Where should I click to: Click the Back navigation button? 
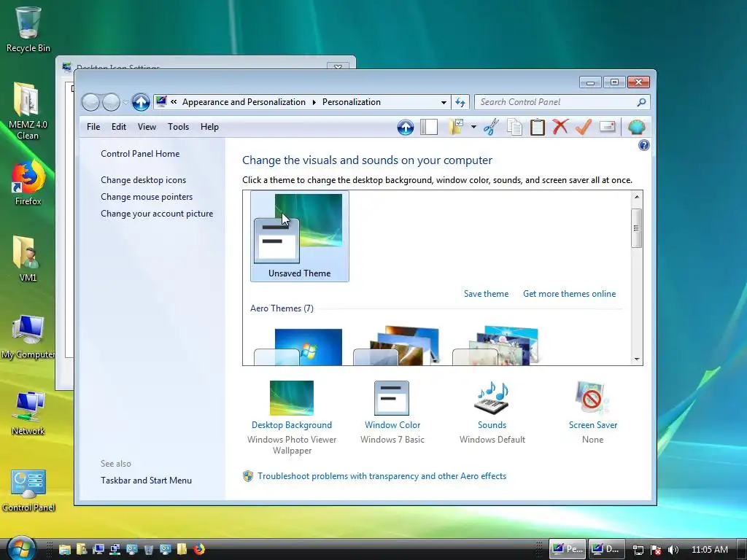pos(90,102)
